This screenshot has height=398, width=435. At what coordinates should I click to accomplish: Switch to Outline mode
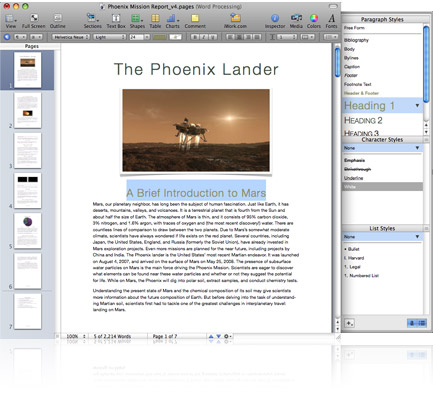58,21
